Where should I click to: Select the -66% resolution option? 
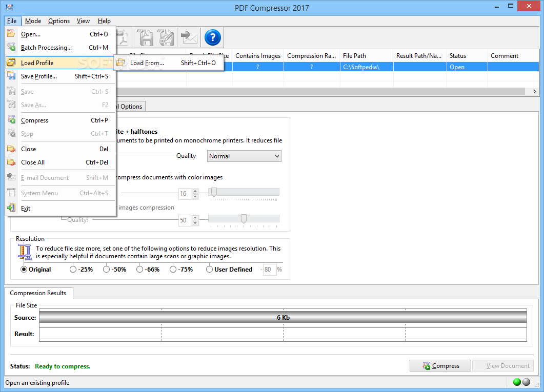click(x=139, y=270)
